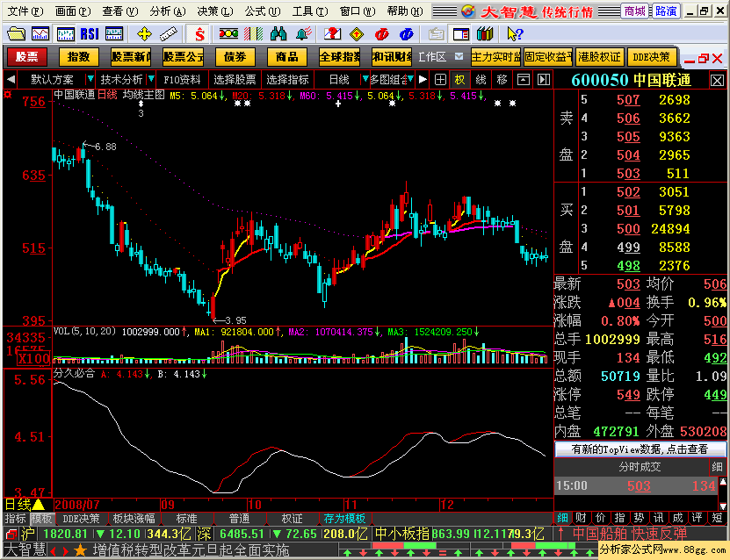Viewport: 730px width, 560px height.
Task: Open the 工作区 workspace dropdown
Action: pyautogui.click(x=459, y=57)
